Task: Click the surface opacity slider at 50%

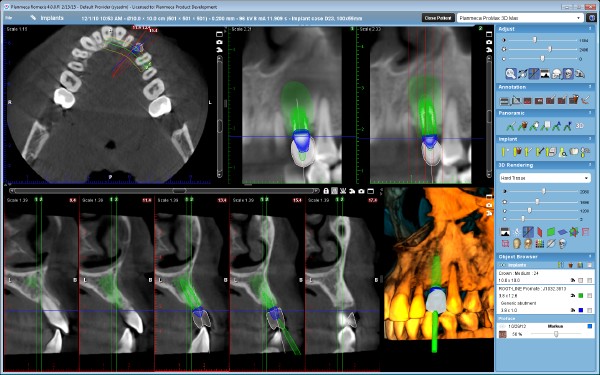Action: (556, 334)
